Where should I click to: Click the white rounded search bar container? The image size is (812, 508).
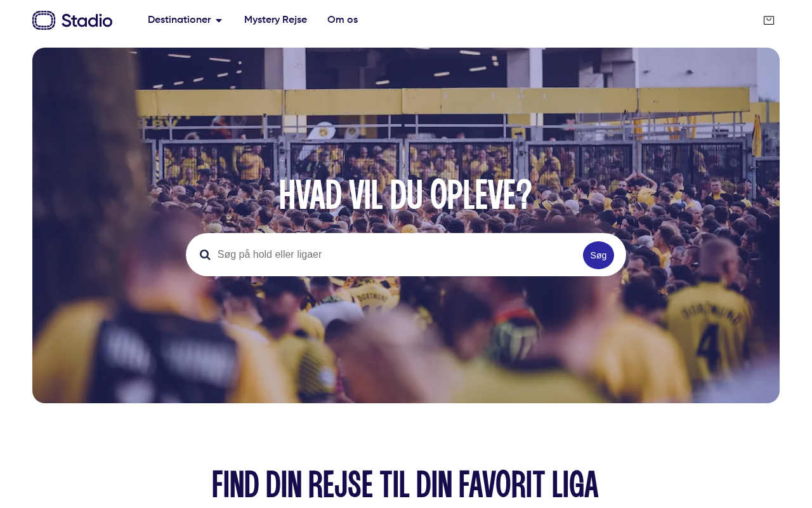(406, 255)
